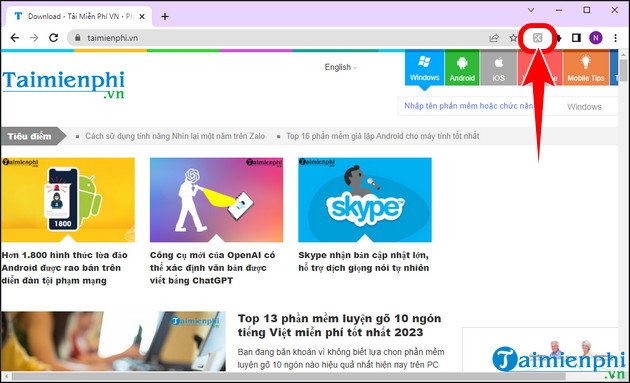Open the English language dropdown
The height and width of the screenshot is (383, 630).
click(340, 67)
